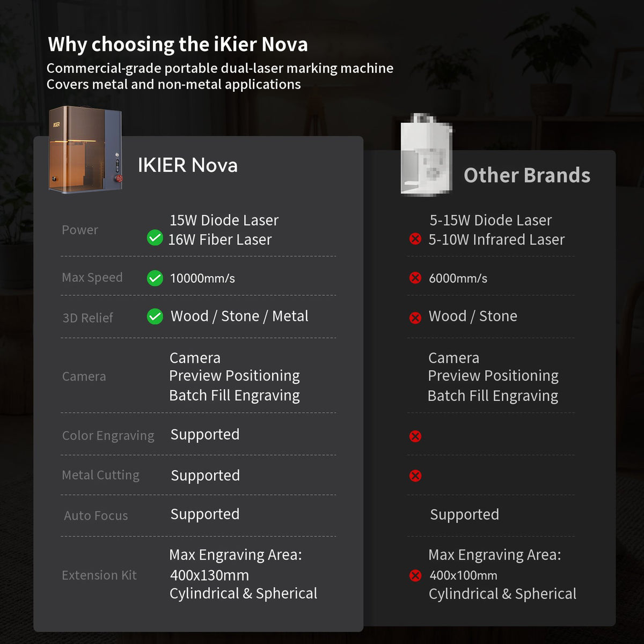Click "Supported" for Auto Focus under IKIER Nova
The height and width of the screenshot is (644, 644).
tap(205, 514)
